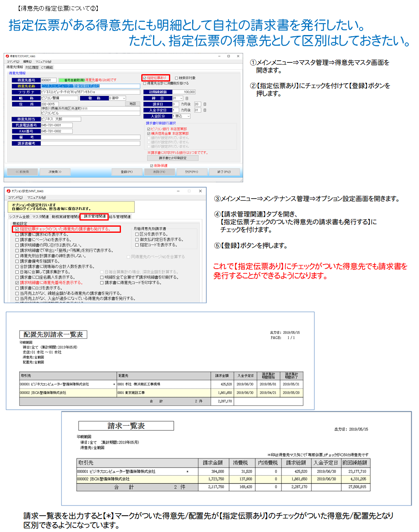Click the オプション設定 window title bar icon
419x532 pixels.
pos(8,191)
